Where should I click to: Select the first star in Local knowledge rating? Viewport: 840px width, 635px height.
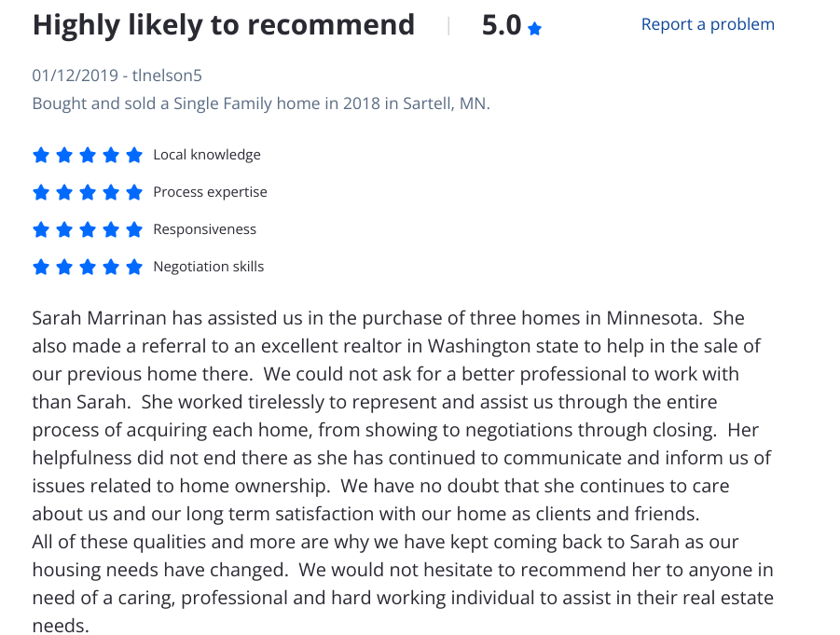click(x=41, y=155)
